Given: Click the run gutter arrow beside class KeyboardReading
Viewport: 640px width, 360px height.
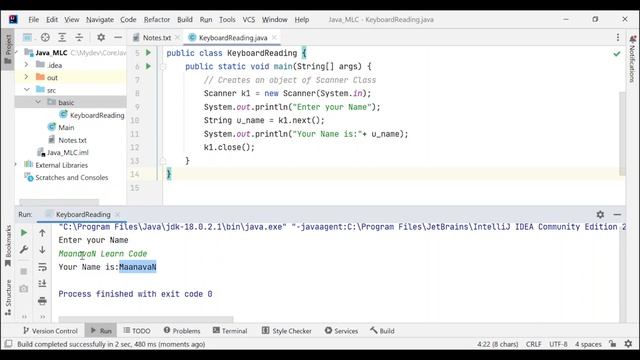Looking at the screenshot, I should click(x=149, y=53).
